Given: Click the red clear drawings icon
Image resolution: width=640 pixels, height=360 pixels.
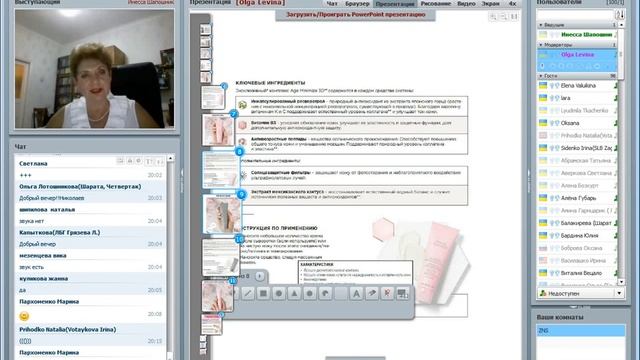Looking at the screenshot, I should pos(387,293).
